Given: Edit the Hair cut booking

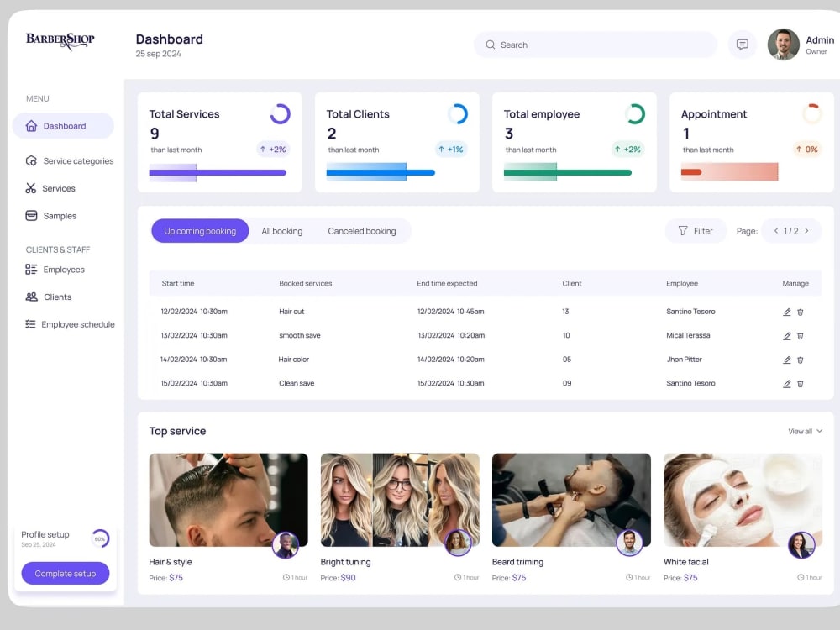Looking at the screenshot, I should coord(786,312).
